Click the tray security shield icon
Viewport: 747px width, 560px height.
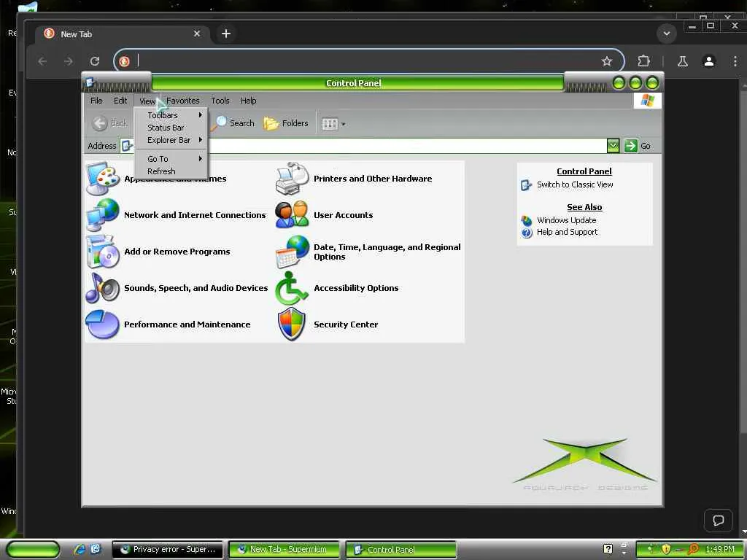coord(666,550)
